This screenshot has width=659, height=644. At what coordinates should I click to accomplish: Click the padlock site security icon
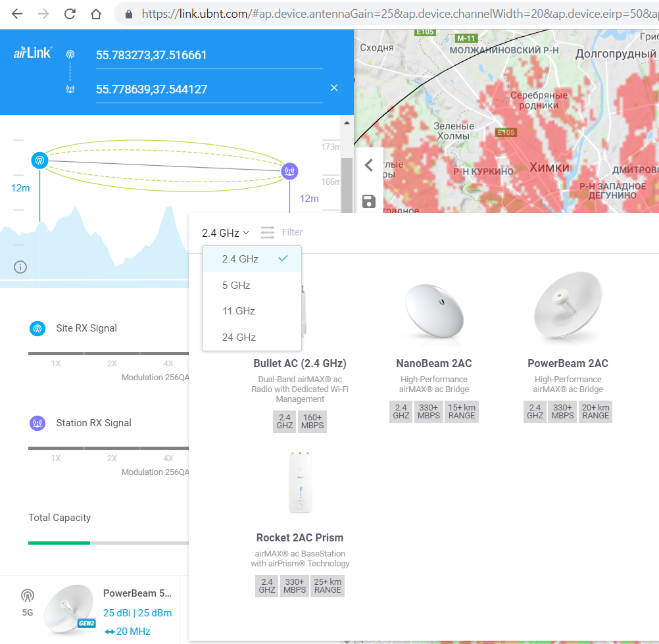[x=129, y=14]
